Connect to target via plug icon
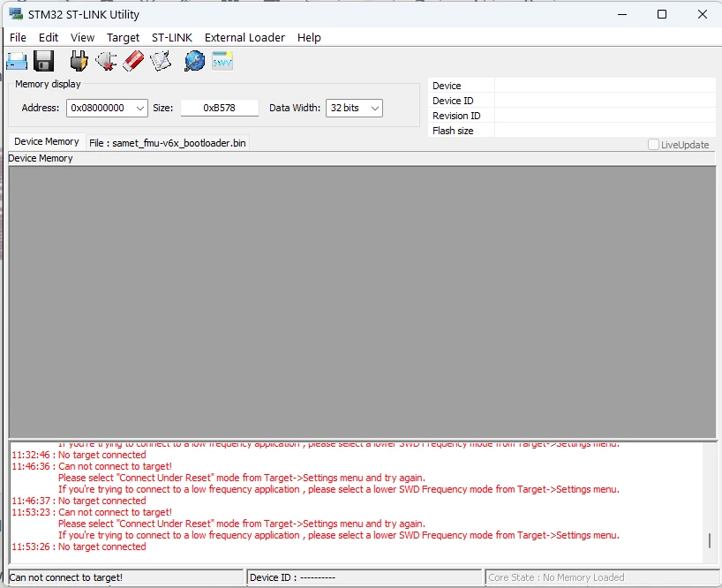The width and height of the screenshot is (722, 588). tap(79, 61)
